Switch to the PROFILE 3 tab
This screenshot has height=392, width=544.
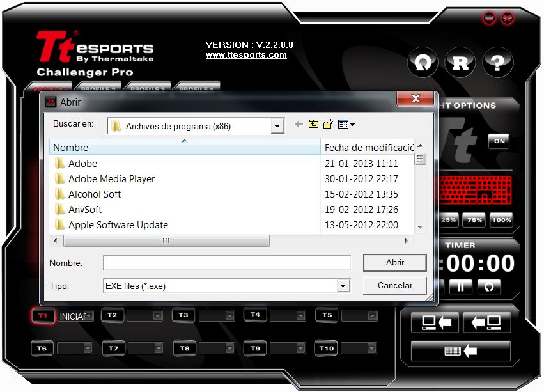pyautogui.click(x=148, y=87)
